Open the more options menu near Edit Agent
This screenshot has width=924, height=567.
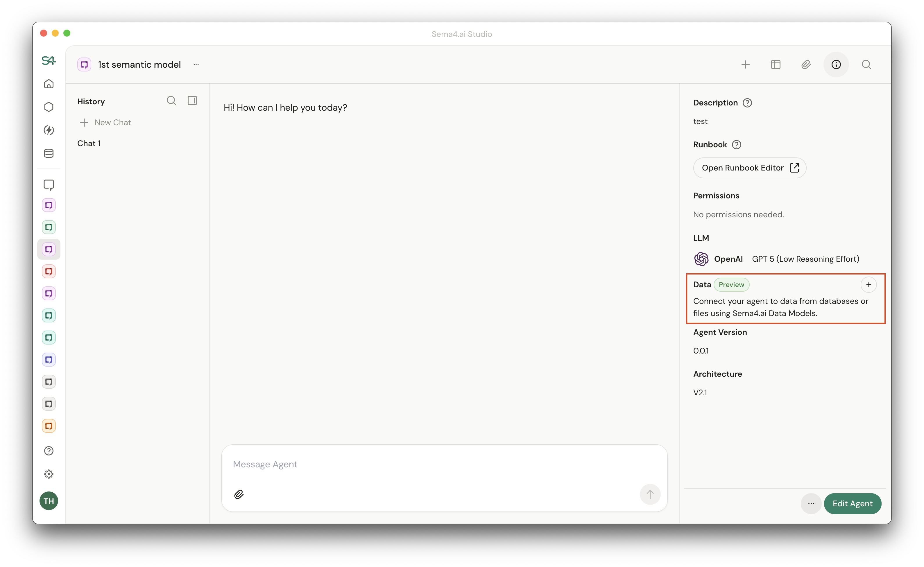click(811, 504)
